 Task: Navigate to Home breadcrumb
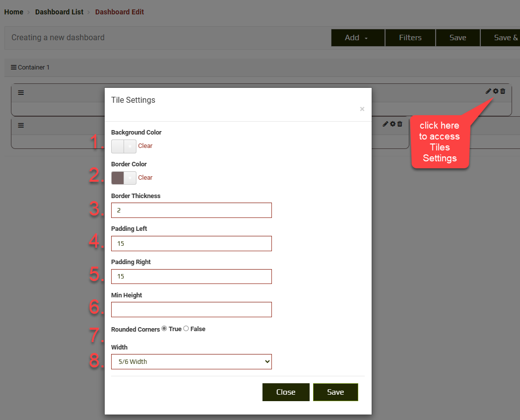coord(14,12)
